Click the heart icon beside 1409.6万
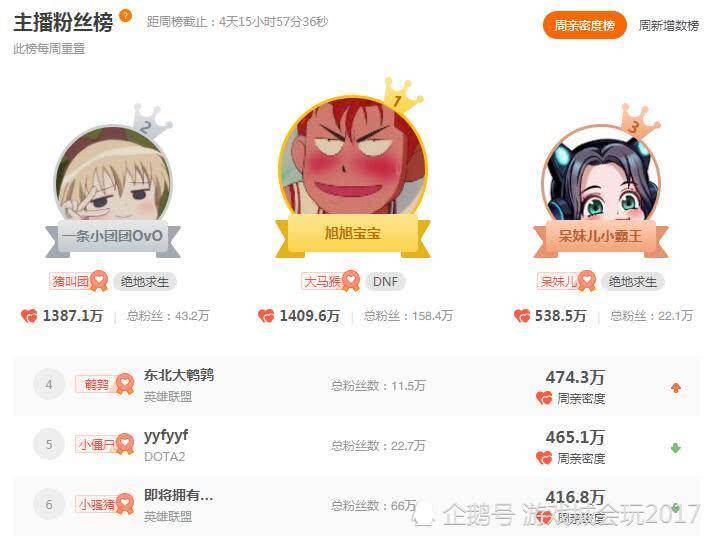The width and height of the screenshot is (718, 540). (x=266, y=316)
